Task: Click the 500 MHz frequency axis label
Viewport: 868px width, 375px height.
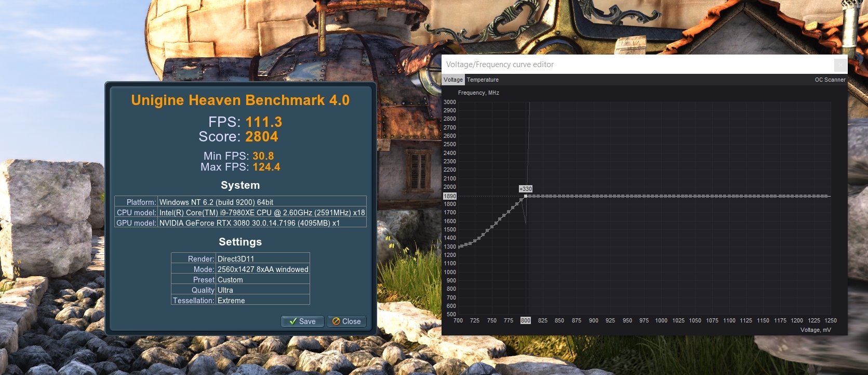Action: pyautogui.click(x=451, y=314)
